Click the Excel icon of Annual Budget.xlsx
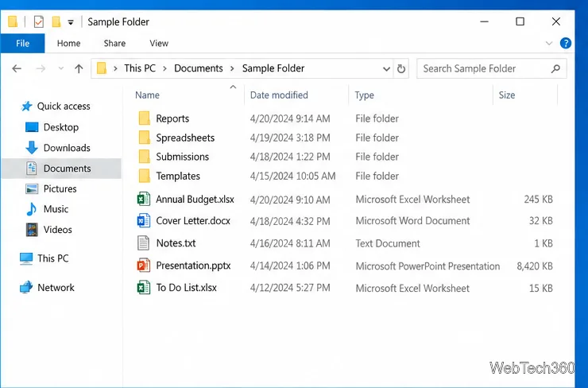This screenshot has width=588, height=388. pyautogui.click(x=144, y=200)
